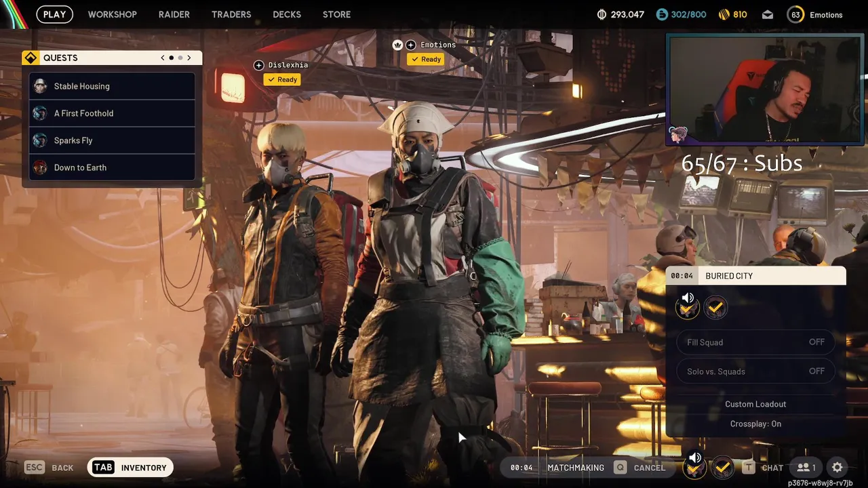Click the speaker squad-member icon in the matchmaking panel

point(688,307)
